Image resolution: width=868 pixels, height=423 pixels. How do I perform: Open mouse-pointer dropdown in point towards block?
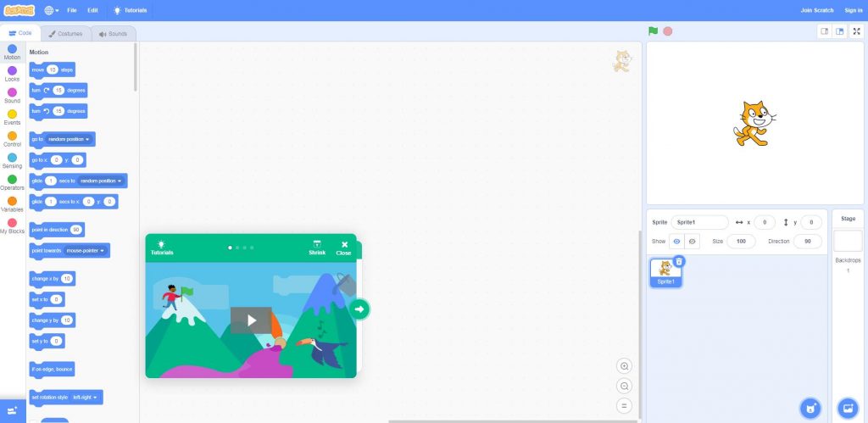[86, 251]
